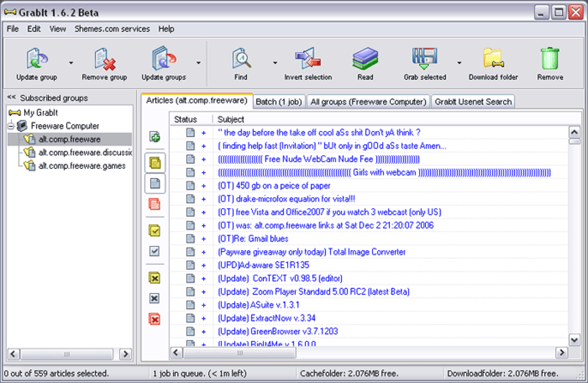Click article list horizontal scroll right arrow
Image resolution: width=588 pixels, height=383 pixels.
[561, 352]
